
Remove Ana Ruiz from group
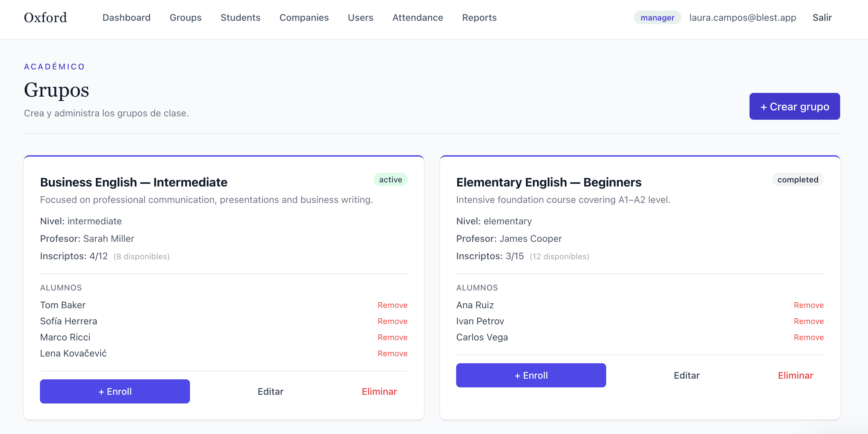(x=808, y=305)
